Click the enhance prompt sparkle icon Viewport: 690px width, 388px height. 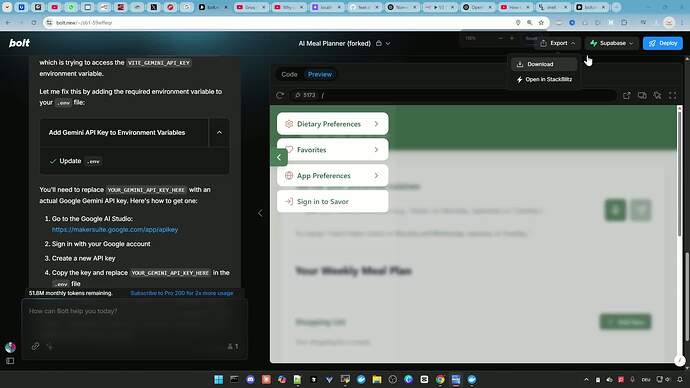pos(50,346)
